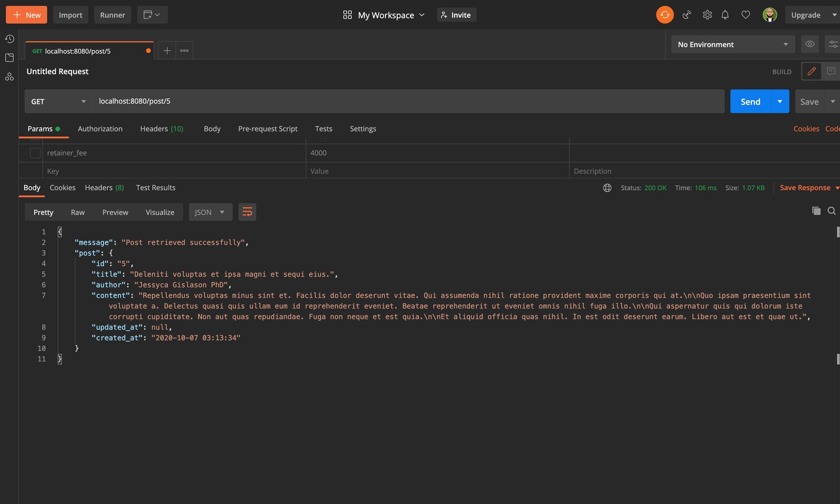This screenshot has height=504, width=840.
Task: Open the response Headers tab
Action: pyautogui.click(x=104, y=187)
